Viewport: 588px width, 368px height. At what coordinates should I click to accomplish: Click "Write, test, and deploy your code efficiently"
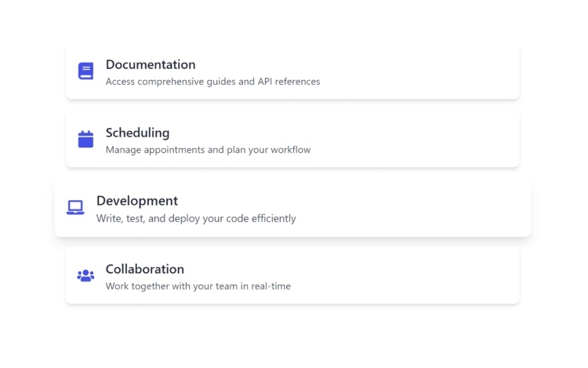[196, 218]
